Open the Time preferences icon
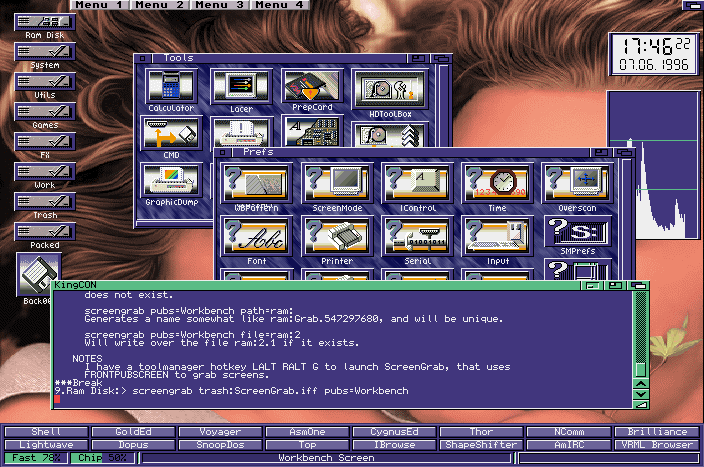Screen dimensions: 704x467 tap(496, 184)
